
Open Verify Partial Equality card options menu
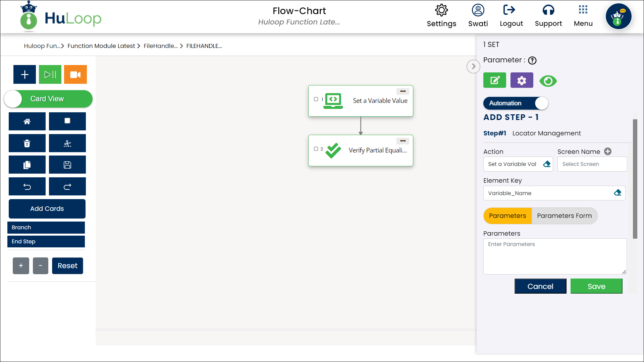[x=403, y=141]
